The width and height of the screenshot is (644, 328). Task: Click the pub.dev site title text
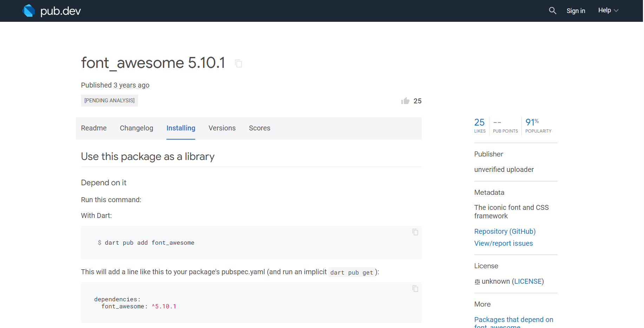pyautogui.click(x=61, y=11)
